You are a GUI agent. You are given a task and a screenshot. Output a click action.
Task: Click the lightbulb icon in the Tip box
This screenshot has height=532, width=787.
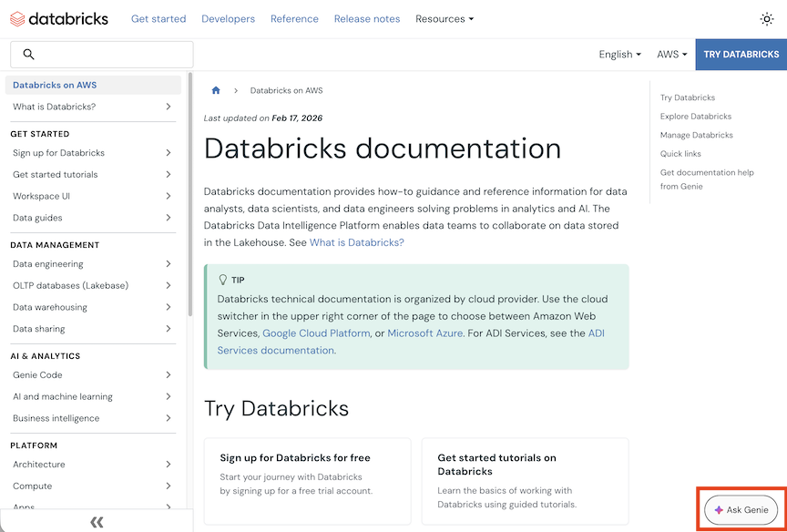point(221,280)
